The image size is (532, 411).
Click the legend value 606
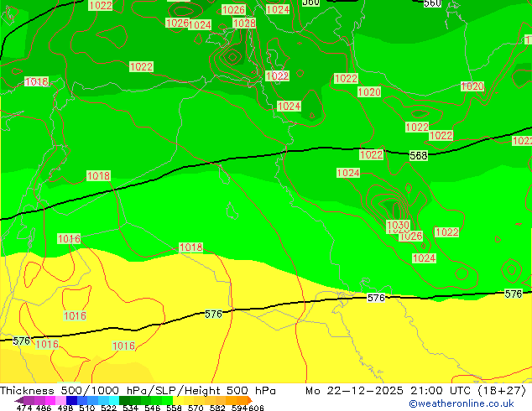click(x=256, y=408)
